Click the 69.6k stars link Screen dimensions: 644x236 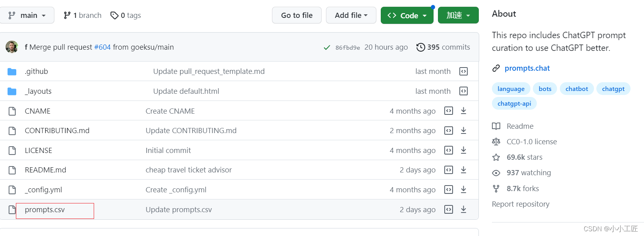coord(524,157)
